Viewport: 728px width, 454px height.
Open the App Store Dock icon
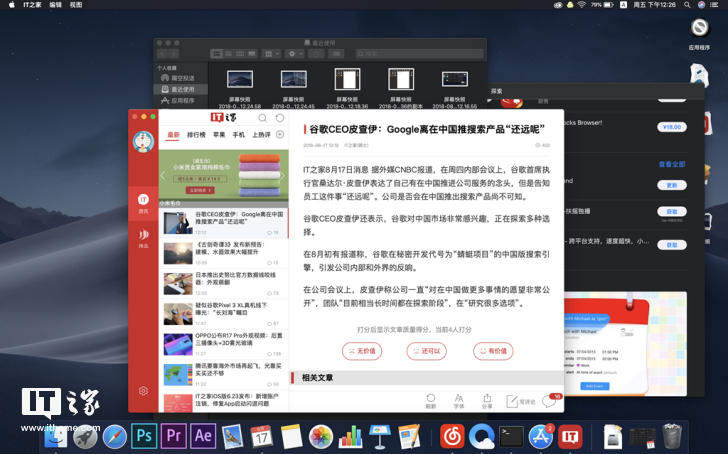540,437
